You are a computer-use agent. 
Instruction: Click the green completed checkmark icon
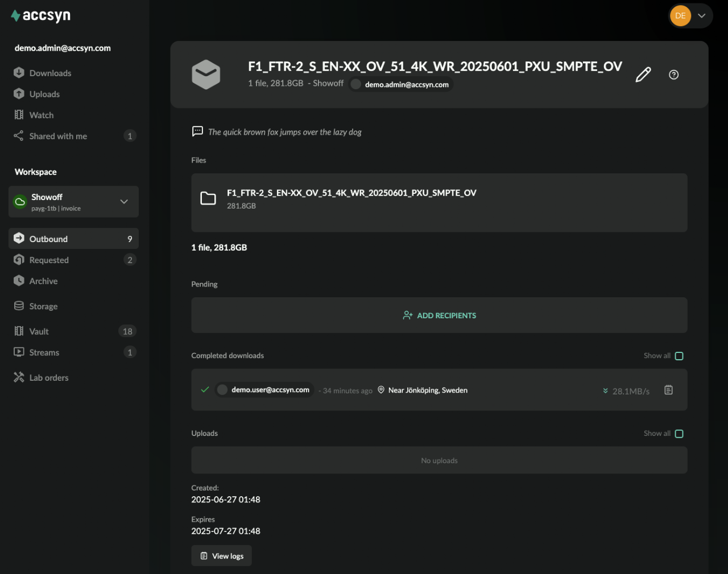205,389
